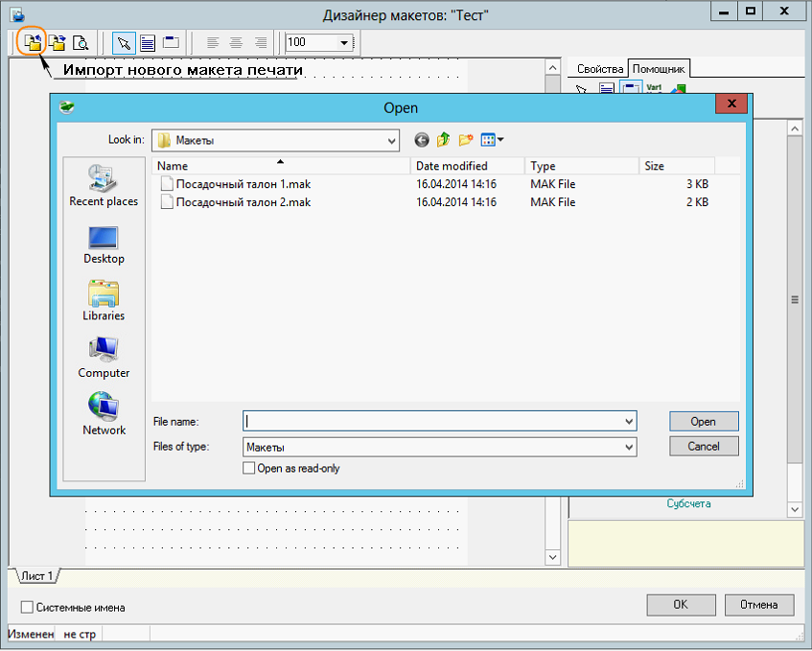Click the print preview icon with magnifier
812x651 pixels.
(81, 42)
